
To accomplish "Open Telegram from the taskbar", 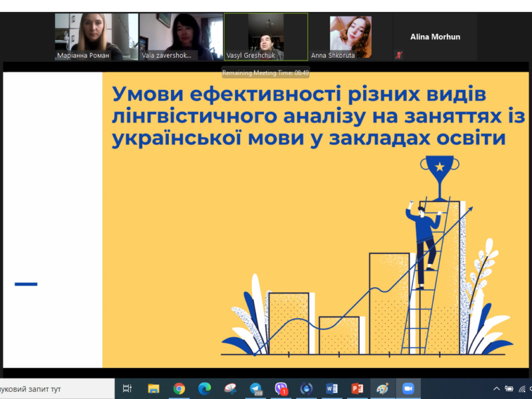I will click(x=256, y=388).
